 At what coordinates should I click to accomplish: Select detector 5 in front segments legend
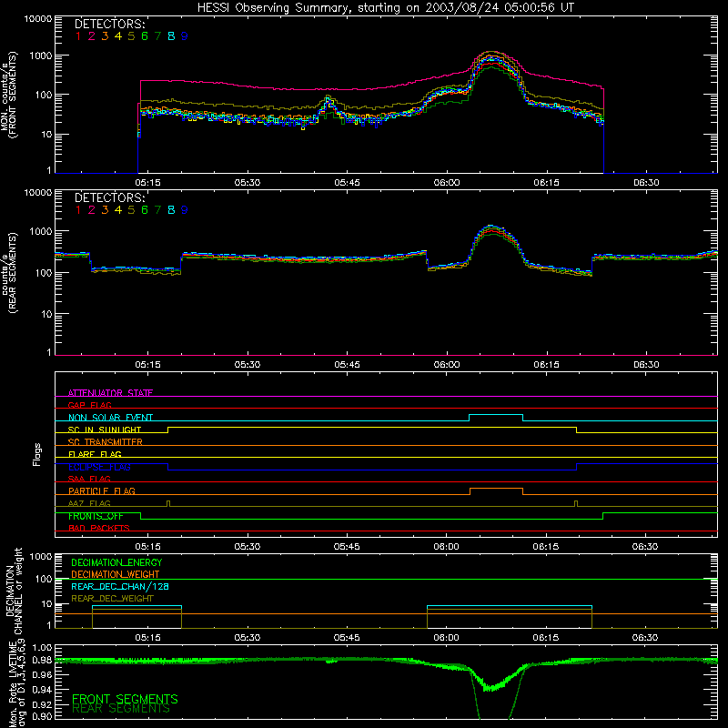tap(131, 36)
